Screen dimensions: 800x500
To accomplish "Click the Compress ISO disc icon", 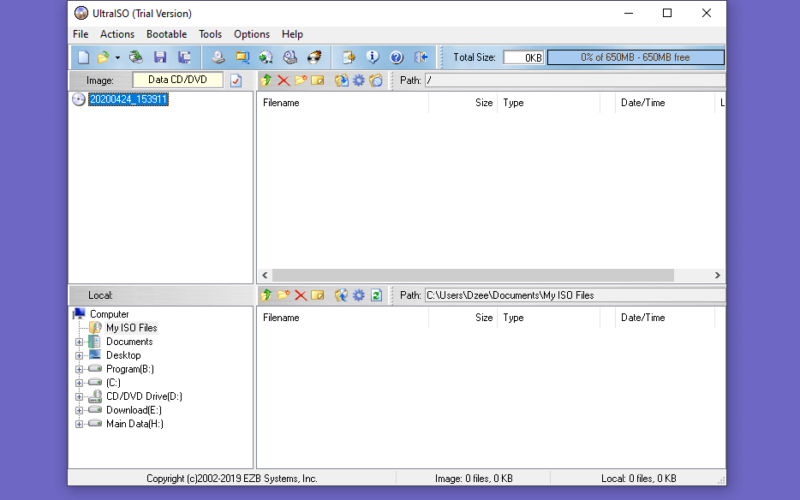I will pos(266,57).
